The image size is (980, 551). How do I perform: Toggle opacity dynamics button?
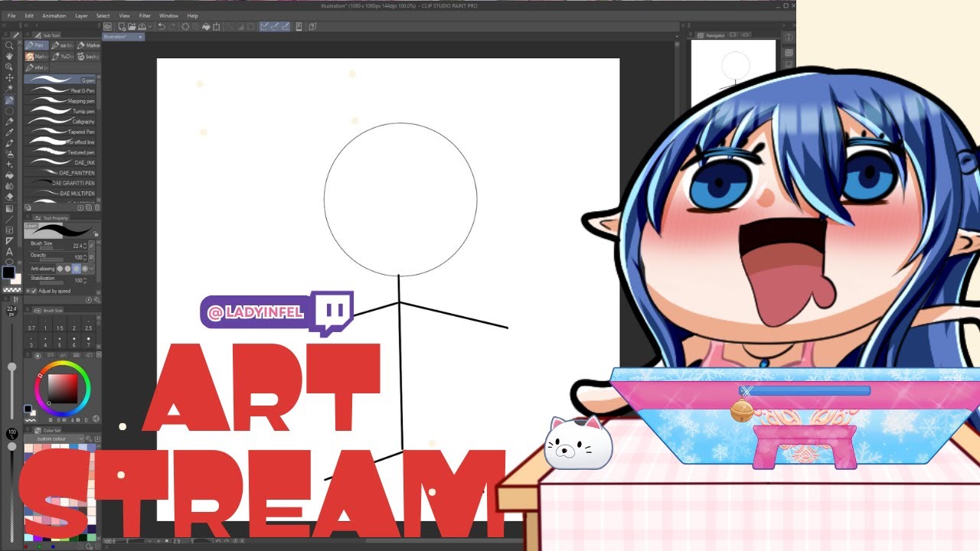[91, 257]
